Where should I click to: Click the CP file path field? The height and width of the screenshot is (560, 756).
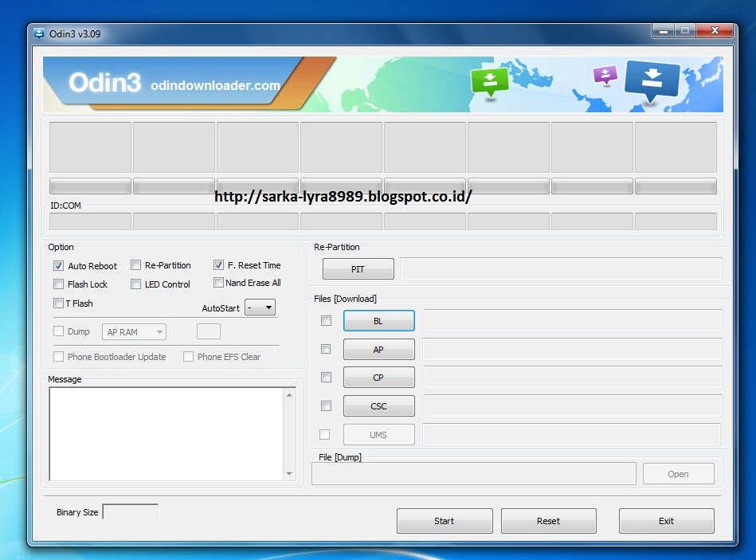pyautogui.click(x=572, y=377)
